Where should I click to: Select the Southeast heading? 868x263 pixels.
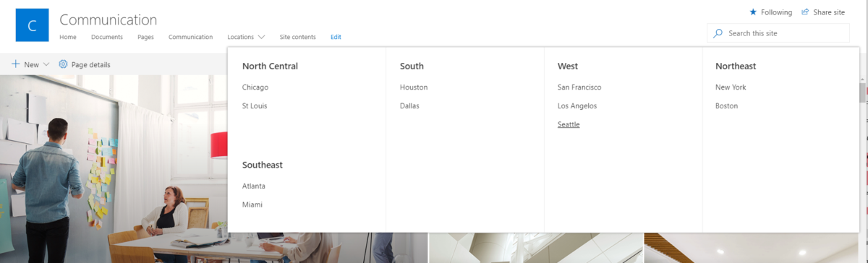click(x=263, y=165)
